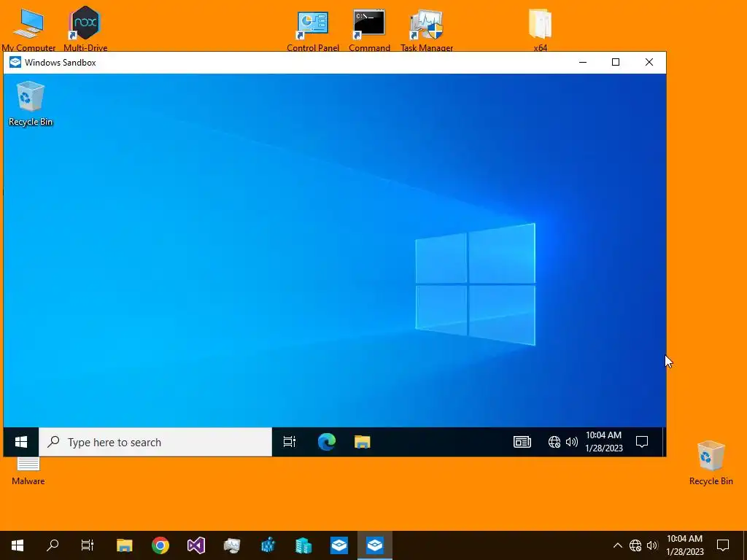
Task: Launch Google Chrome from the host taskbar
Action: click(160, 545)
